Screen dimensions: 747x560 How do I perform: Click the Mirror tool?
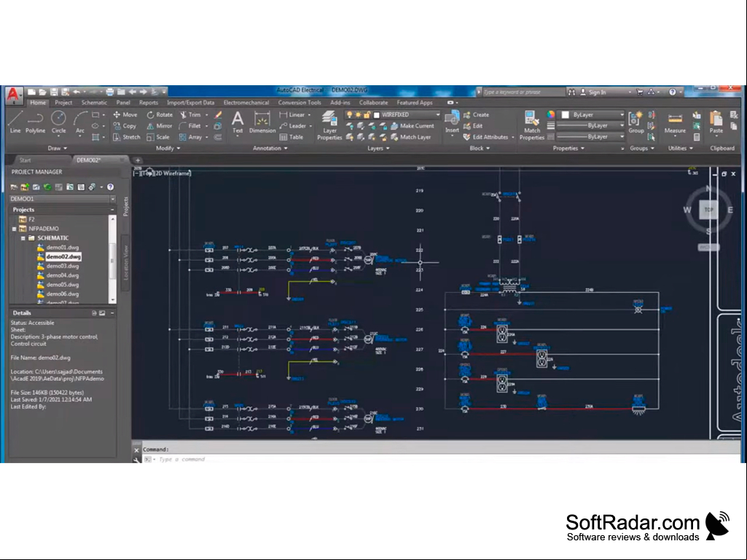160,126
